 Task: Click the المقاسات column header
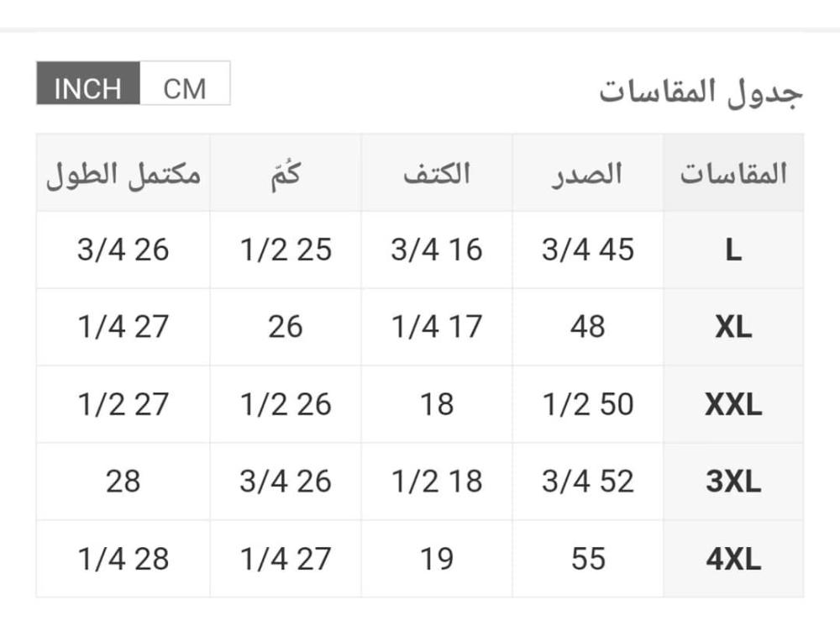click(x=733, y=174)
